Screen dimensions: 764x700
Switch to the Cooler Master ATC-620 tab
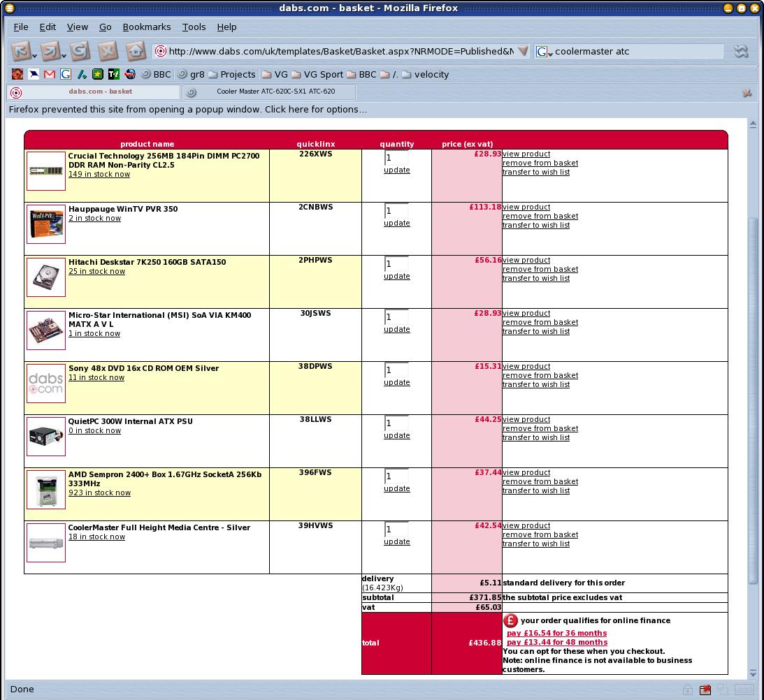(x=269, y=92)
